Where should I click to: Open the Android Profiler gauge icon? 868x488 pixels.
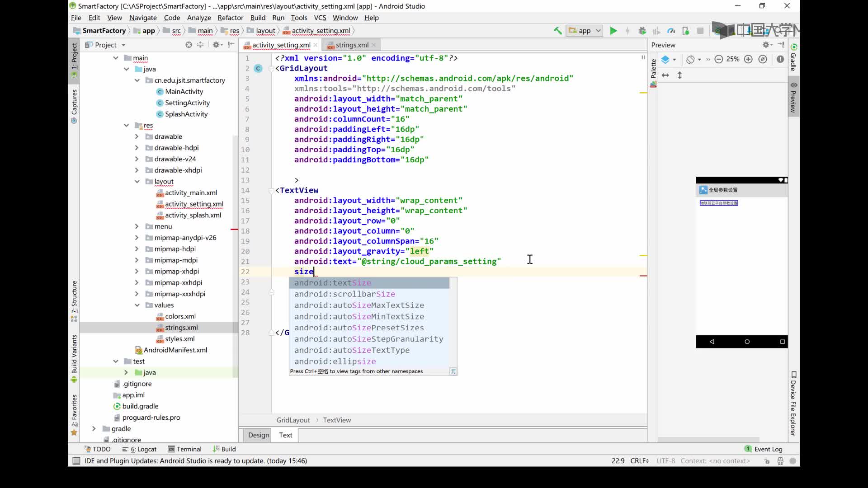(x=671, y=31)
